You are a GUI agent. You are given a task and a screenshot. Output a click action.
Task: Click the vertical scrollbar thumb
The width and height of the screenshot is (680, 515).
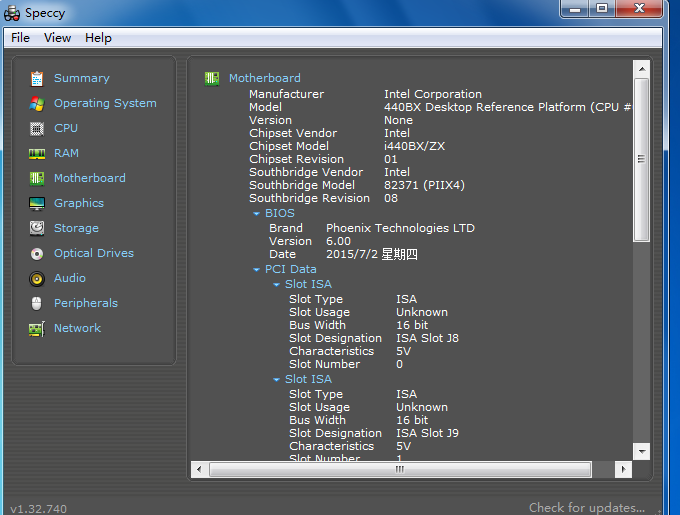click(642, 160)
